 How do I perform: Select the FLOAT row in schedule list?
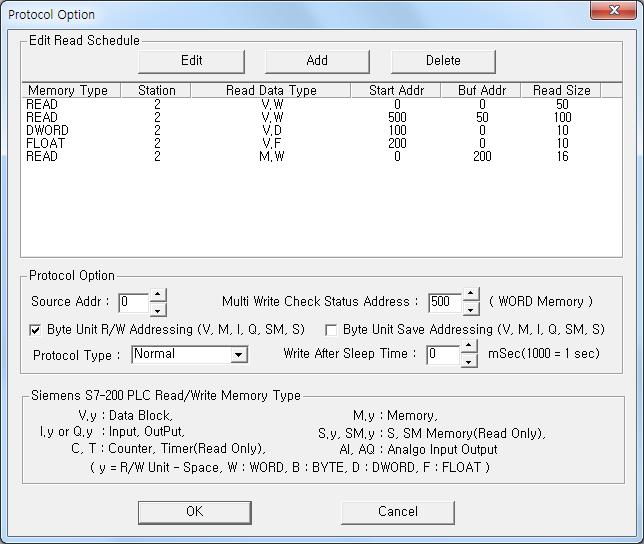(x=42, y=143)
